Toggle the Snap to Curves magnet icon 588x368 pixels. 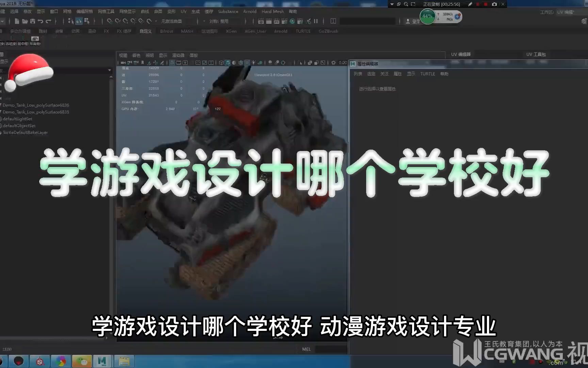click(x=118, y=21)
